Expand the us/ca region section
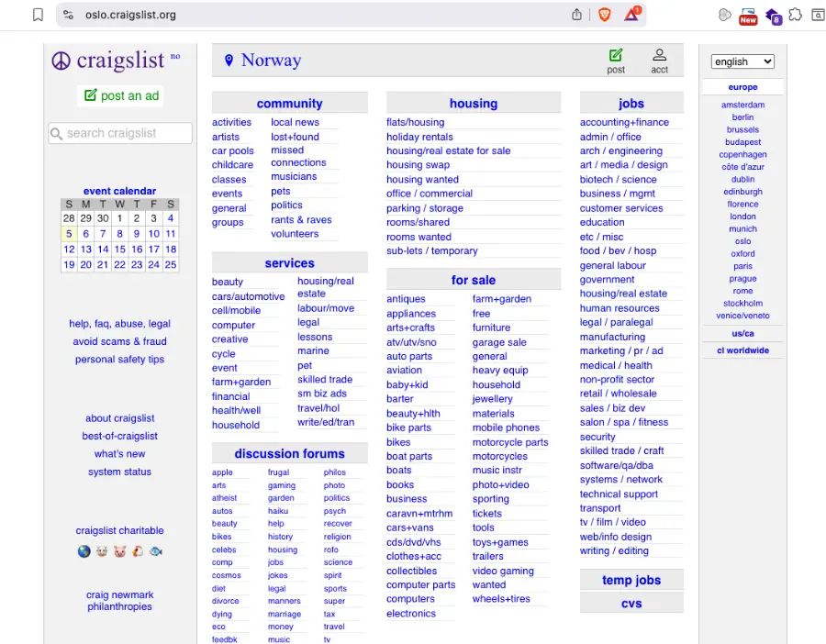Viewport: 826px width, 644px height. [x=742, y=333]
